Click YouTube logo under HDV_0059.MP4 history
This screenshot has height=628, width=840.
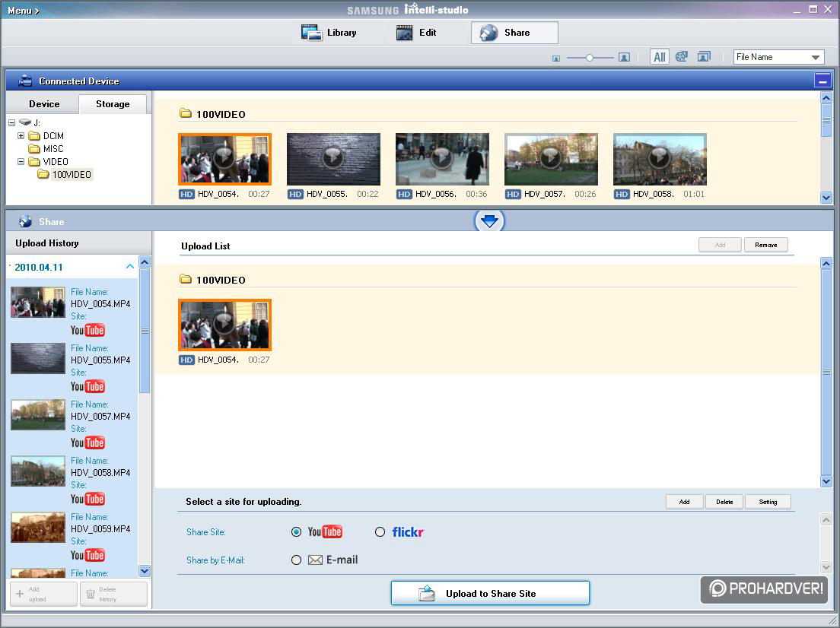click(87, 555)
